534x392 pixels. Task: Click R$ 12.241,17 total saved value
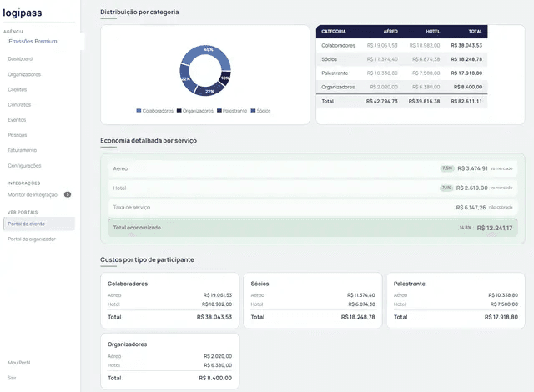point(495,228)
